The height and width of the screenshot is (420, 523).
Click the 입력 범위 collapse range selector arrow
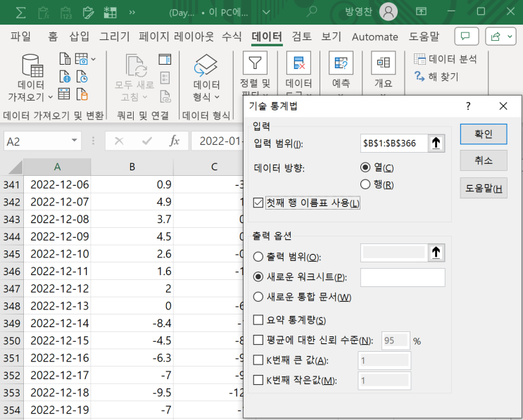click(437, 144)
